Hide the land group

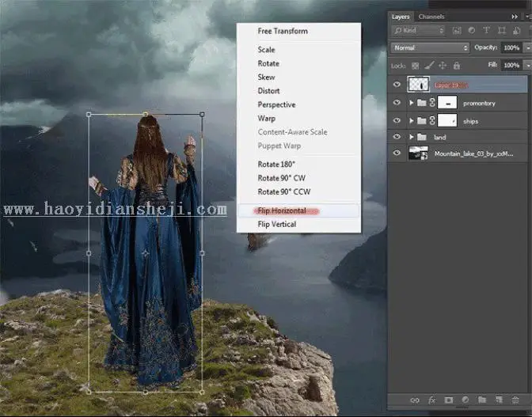pos(397,137)
